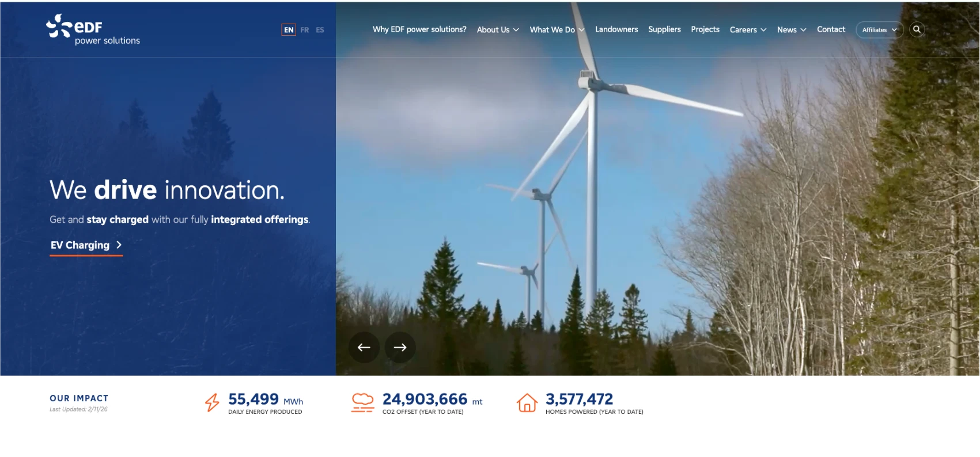
Task: Open the Affiliates dropdown
Action: click(880, 30)
